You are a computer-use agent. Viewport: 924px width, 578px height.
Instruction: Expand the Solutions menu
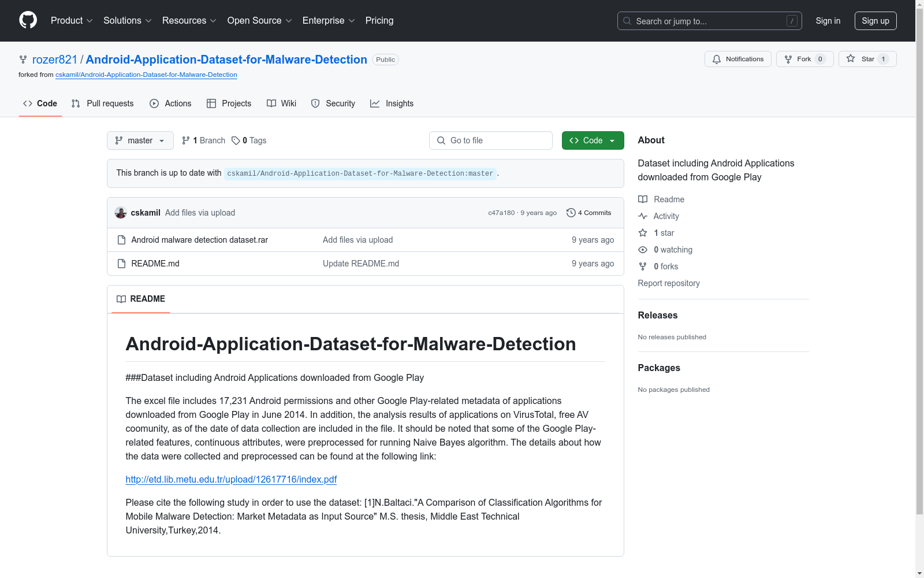(x=128, y=21)
